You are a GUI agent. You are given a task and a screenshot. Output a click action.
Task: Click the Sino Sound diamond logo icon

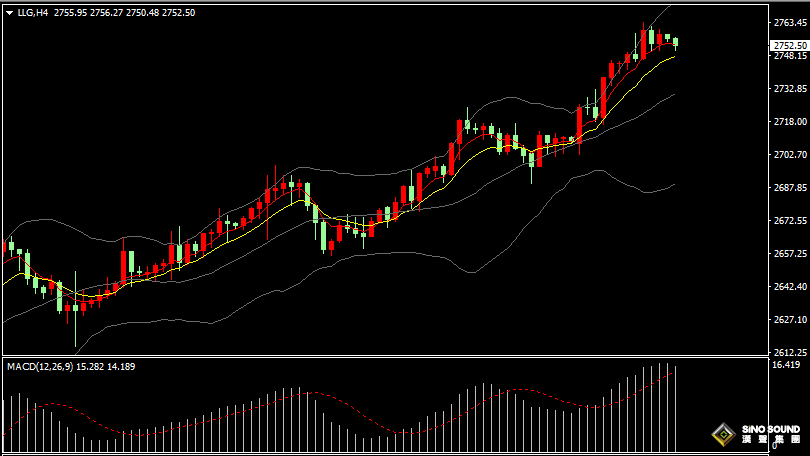pos(724,436)
